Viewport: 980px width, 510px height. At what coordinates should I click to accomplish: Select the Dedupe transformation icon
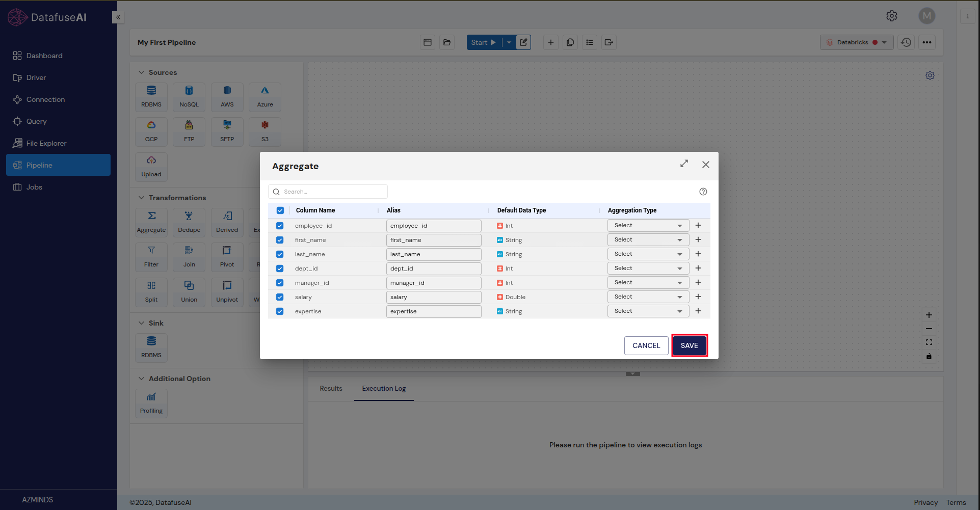click(189, 222)
